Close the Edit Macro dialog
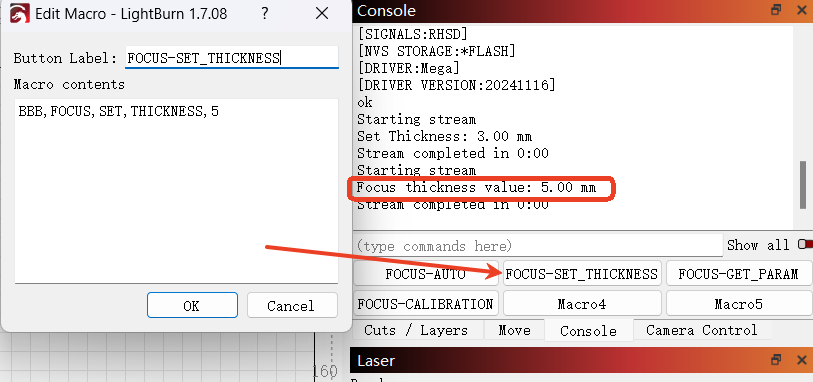 click(322, 13)
